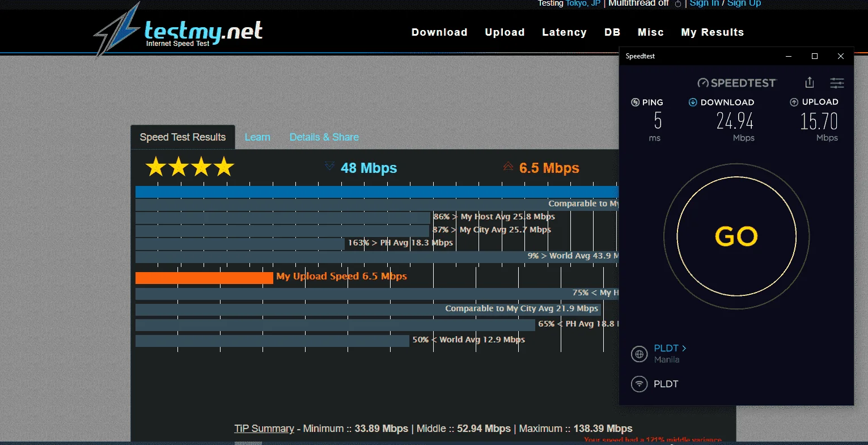This screenshot has height=445, width=868.
Task: Close the Speedtest window
Action: tap(841, 56)
